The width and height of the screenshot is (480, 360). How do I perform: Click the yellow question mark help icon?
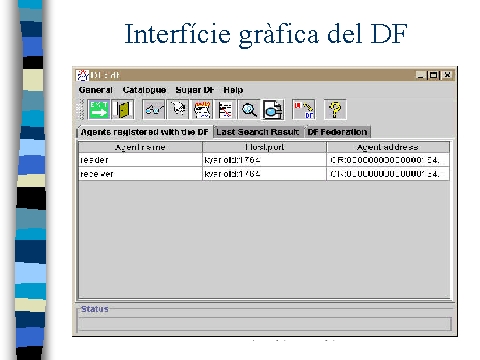[335, 110]
